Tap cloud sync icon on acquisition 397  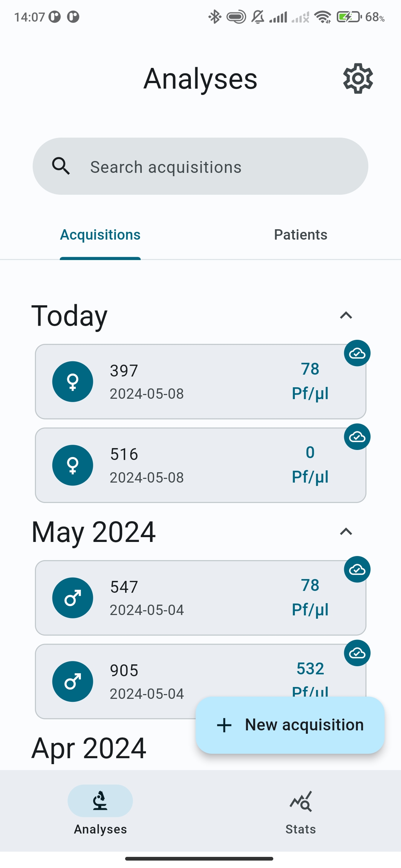[x=357, y=353]
